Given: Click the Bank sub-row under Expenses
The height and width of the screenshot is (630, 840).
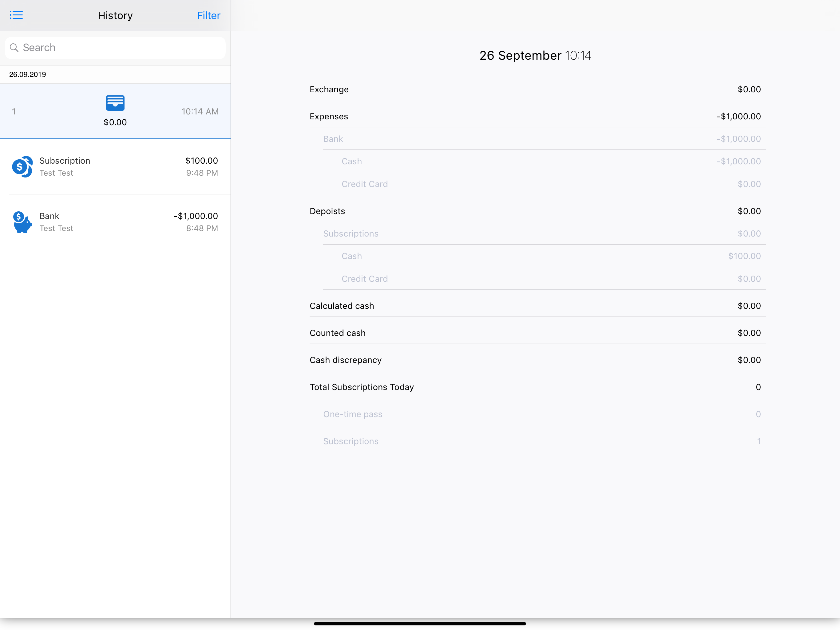Looking at the screenshot, I should (x=544, y=139).
